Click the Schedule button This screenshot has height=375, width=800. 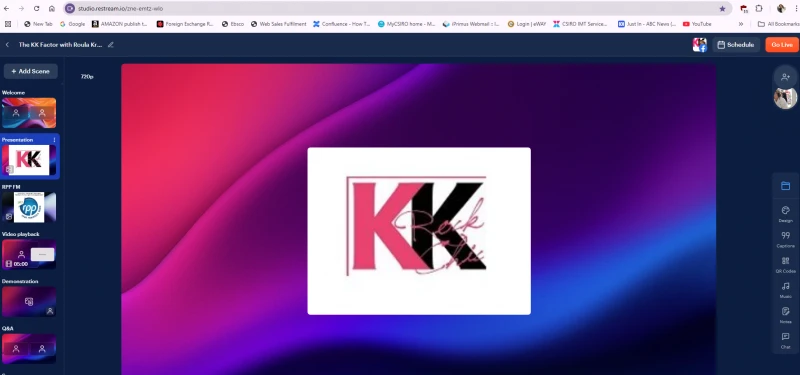point(736,45)
